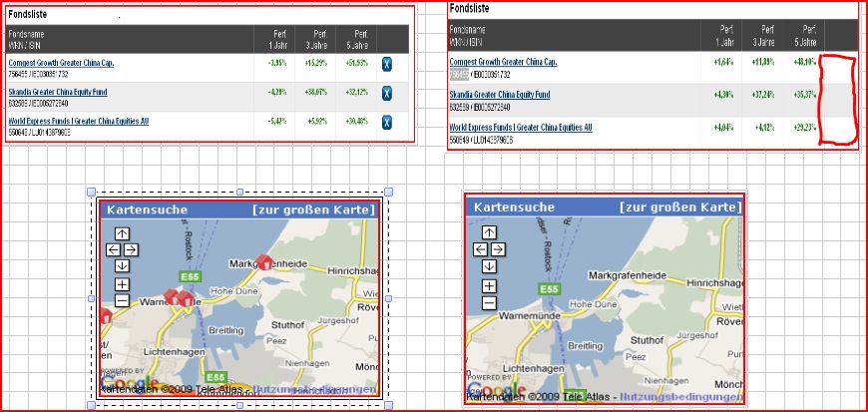Screen dimensions: 868x412
Task: Pan up on the map with house markers
Action: 122,233
